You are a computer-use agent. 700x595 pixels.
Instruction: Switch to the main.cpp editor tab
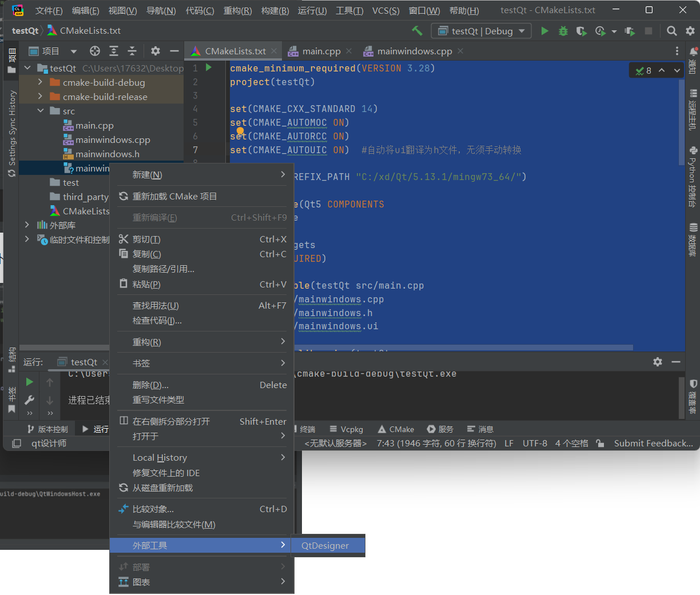point(321,51)
